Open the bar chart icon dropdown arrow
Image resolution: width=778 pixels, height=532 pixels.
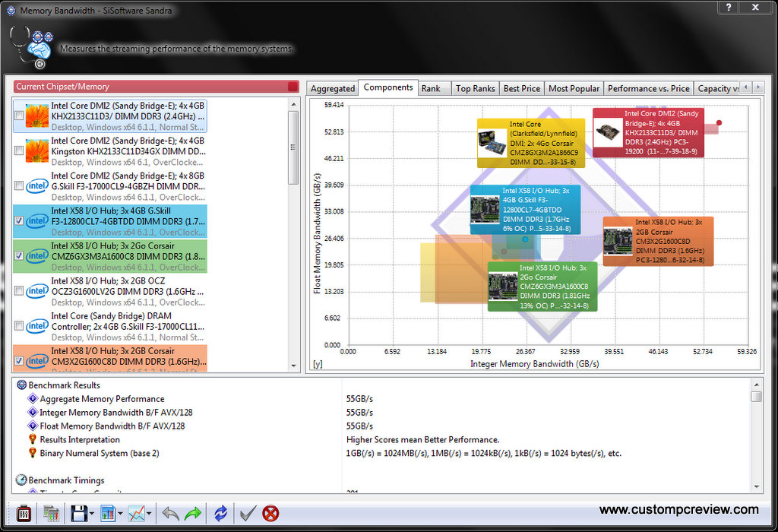121,514
